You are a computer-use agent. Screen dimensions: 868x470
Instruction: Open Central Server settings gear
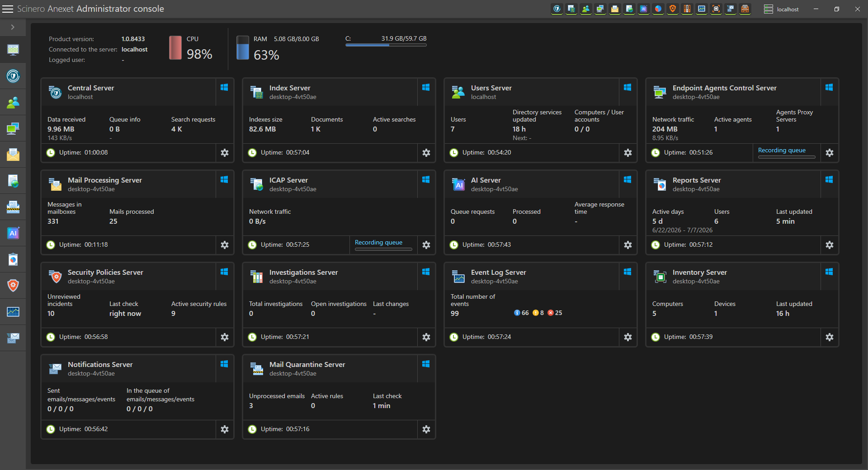[225, 153]
